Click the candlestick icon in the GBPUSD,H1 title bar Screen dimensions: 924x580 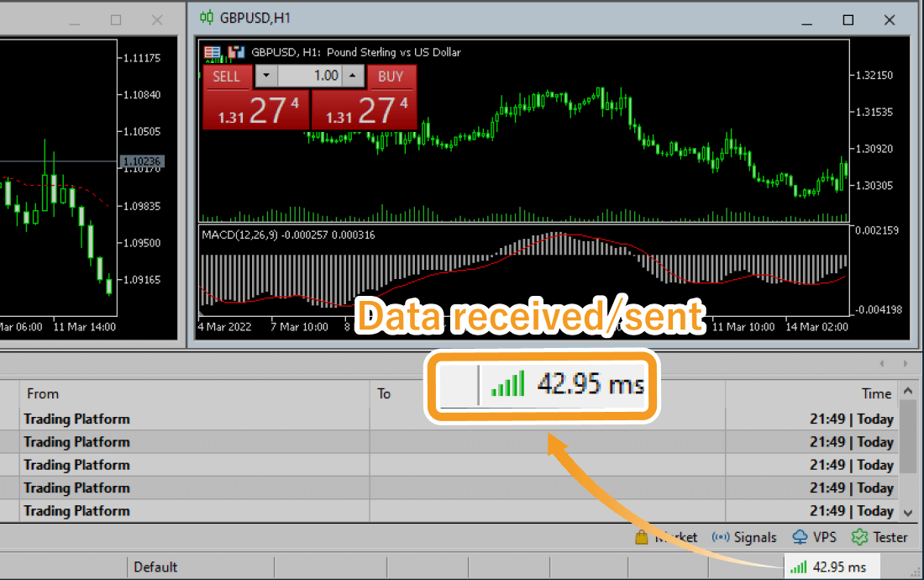tap(206, 18)
